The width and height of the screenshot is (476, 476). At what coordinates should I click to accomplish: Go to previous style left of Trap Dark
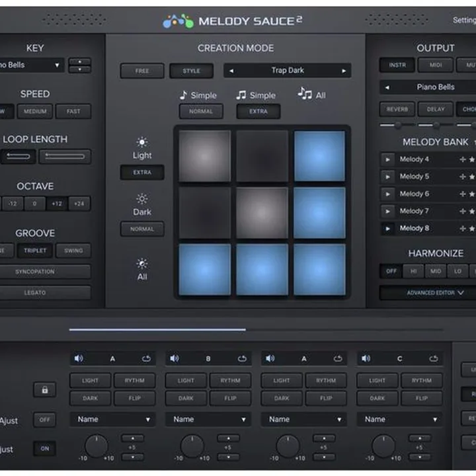pos(231,71)
